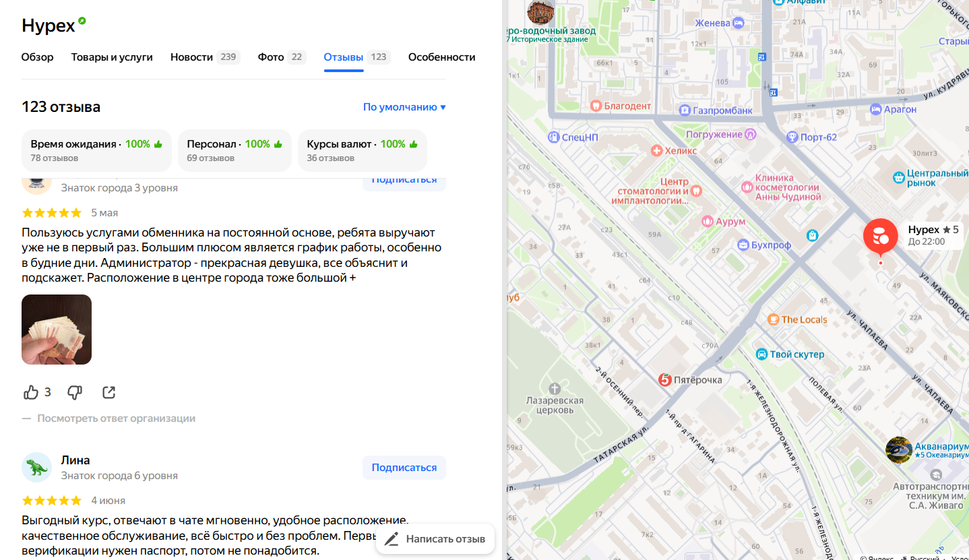Click the До 22:00 hours label on the map
Image resolution: width=969 pixels, height=560 pixels.
[x=927, y=241]
